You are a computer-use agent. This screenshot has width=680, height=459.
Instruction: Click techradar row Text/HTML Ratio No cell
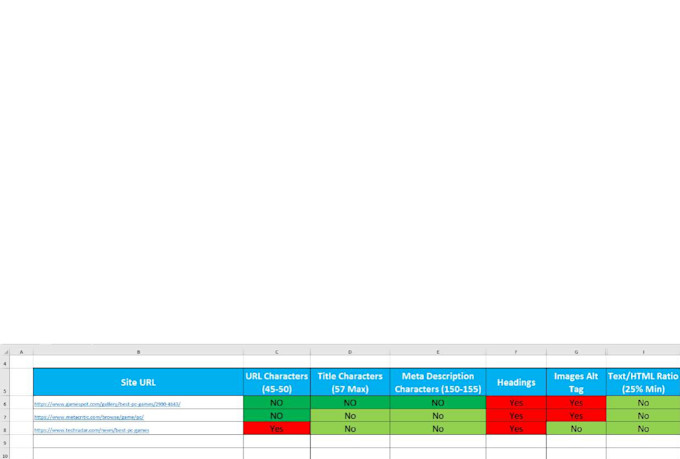643,429
